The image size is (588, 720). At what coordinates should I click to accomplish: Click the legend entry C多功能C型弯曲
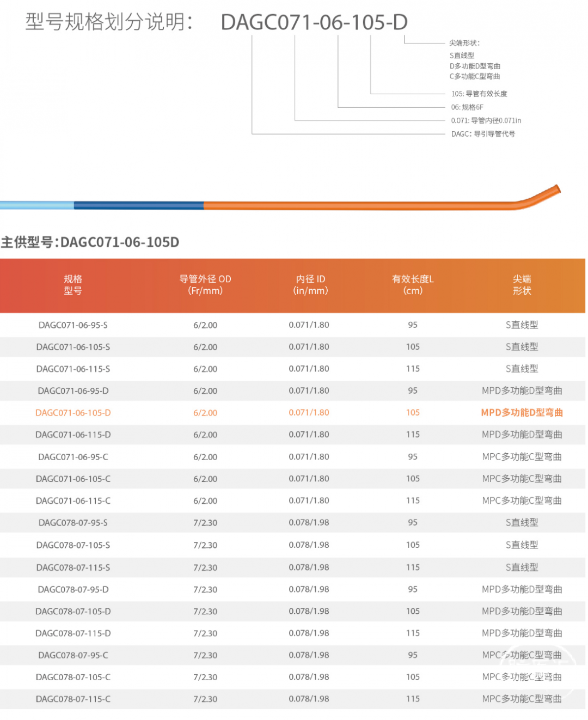(475, 76)
